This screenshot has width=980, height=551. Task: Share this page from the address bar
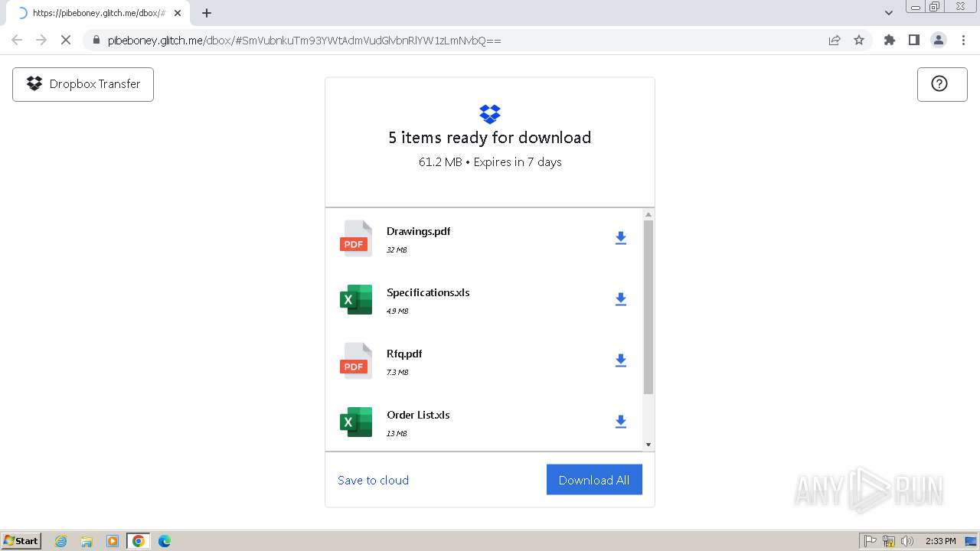click(835, 40)
